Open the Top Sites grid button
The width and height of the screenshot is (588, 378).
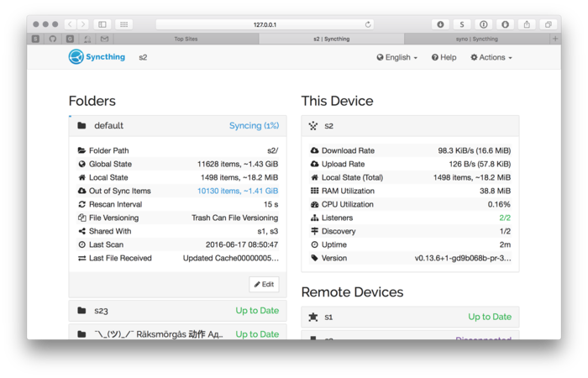[x=123, y=24]
